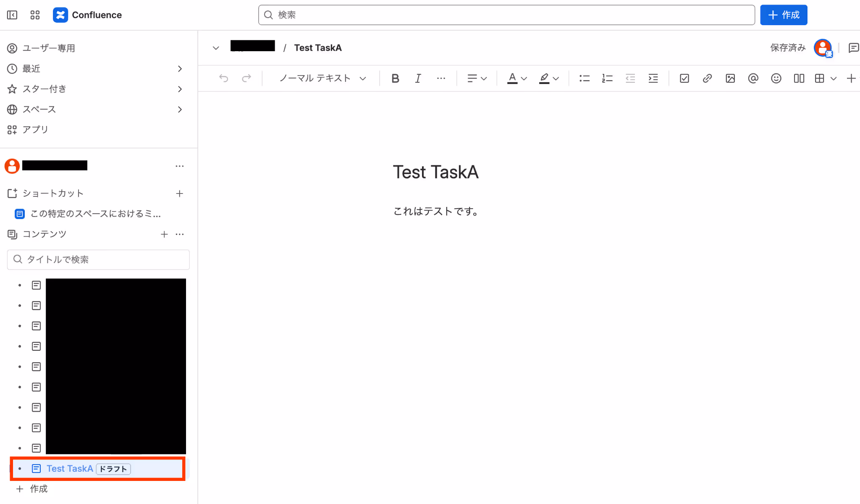Select Test TaskA draft in page tree
The width and height of the screenshot is (860, 504).
coord(70,468)
